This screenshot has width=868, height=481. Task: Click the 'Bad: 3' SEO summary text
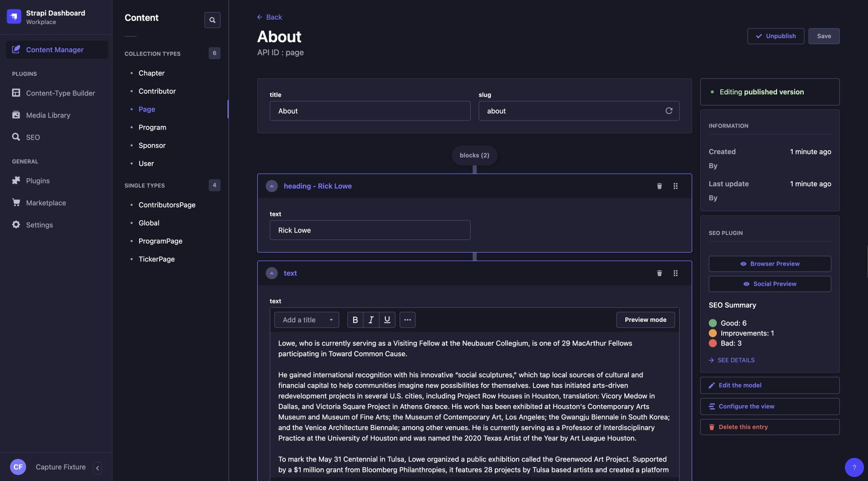tap(731, 343)
